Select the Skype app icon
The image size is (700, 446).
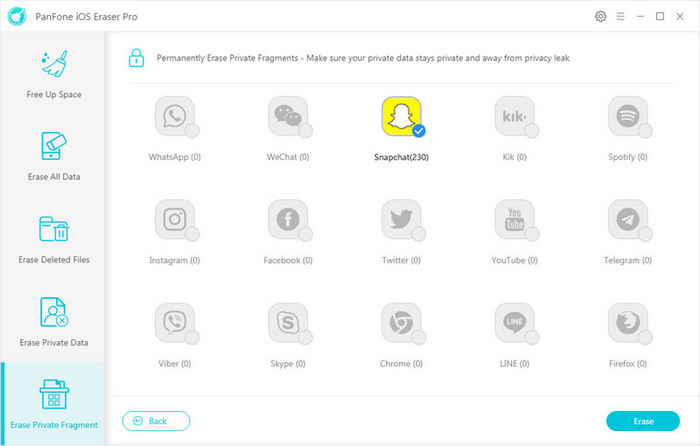click(288, 322)
